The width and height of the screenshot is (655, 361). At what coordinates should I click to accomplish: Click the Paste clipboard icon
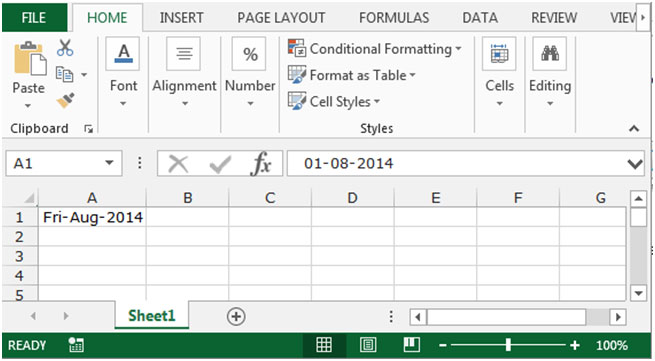click(30, 58)
